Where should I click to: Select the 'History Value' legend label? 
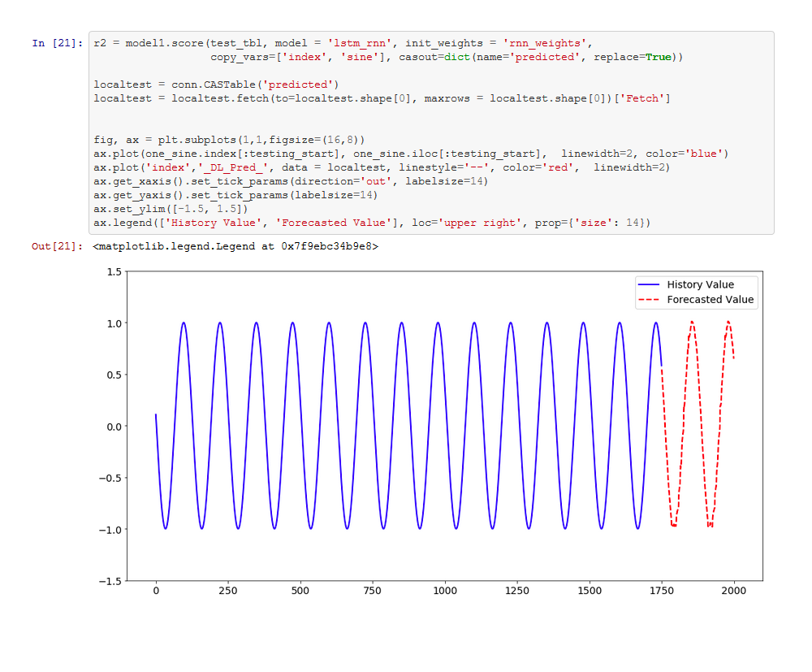tap(700, 285)
